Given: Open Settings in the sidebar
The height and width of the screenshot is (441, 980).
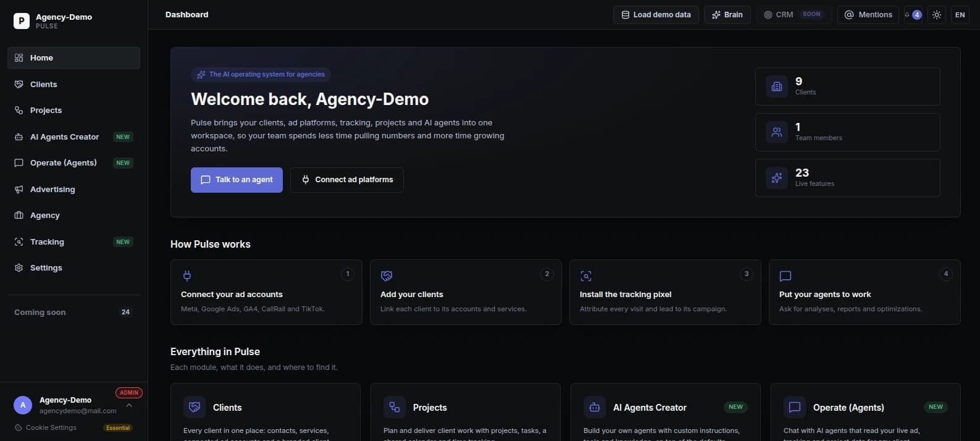Looking at the screenshot, I should coord(73,267).
